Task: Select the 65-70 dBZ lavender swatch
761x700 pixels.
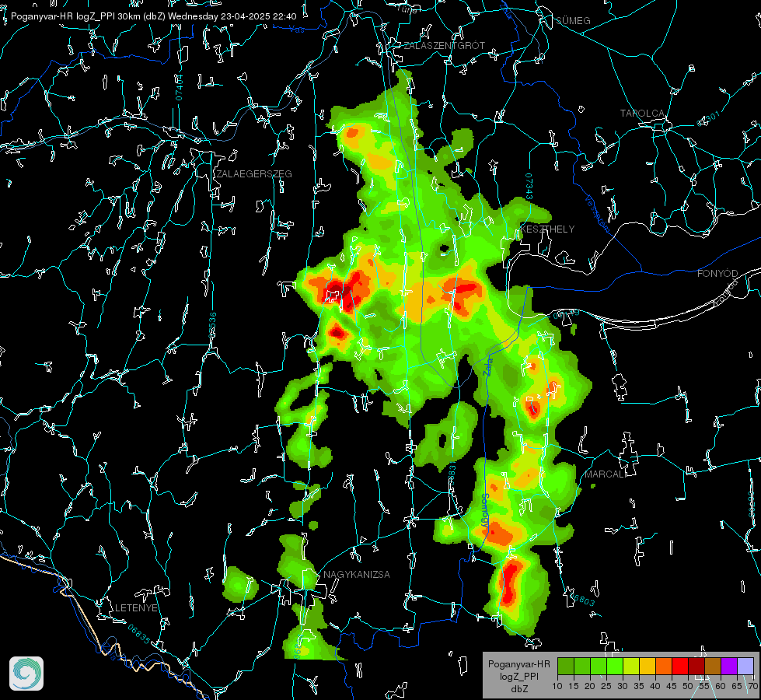Action: [x=745, y=667]
